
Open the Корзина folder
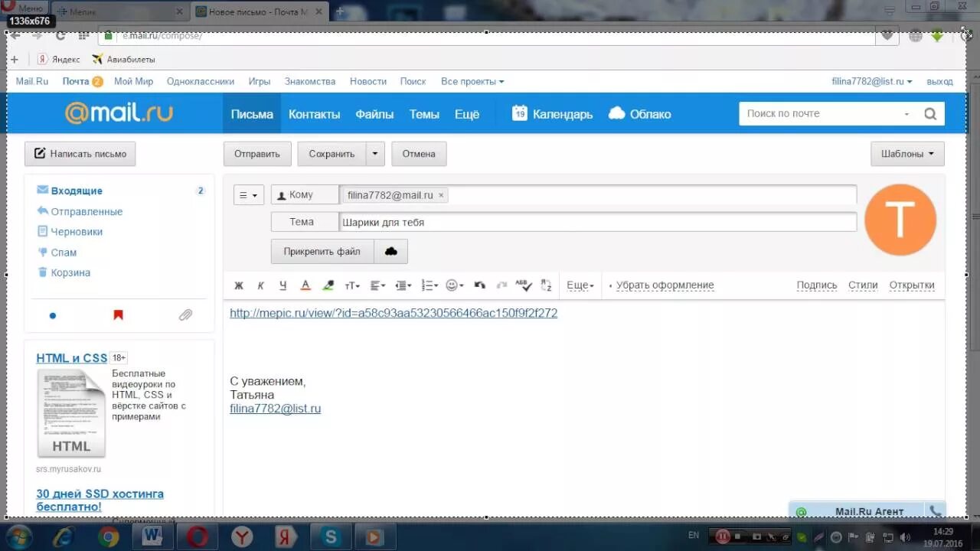tap(70, 272)
